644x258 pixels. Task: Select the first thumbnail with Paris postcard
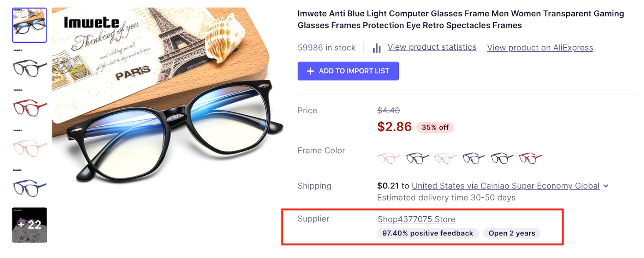click(29, 25)
